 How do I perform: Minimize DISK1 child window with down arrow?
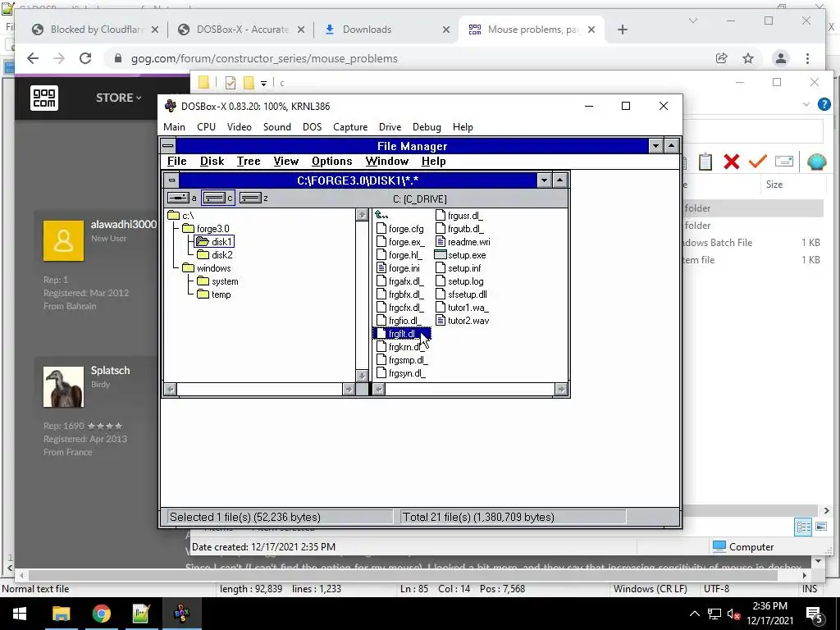tap(545, 180)
